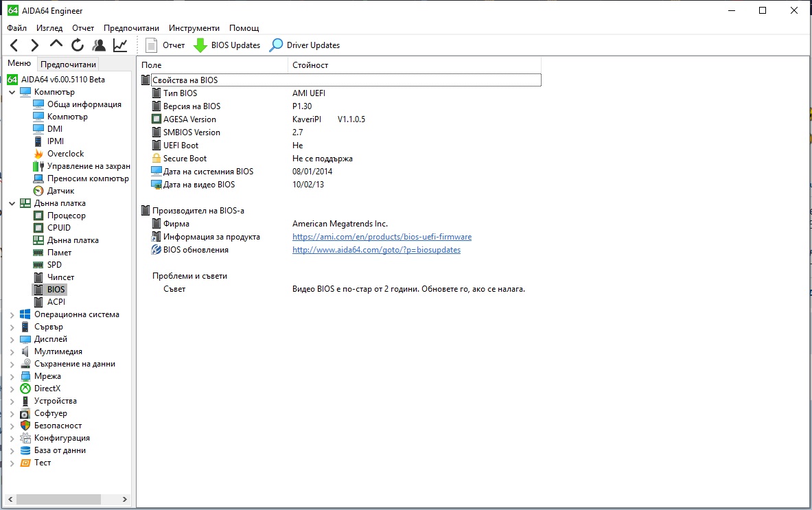This screenshot has width=812, height=510.
Task: Click the sidebar horizontal scrollbar thumb
Action: (58, 499)
